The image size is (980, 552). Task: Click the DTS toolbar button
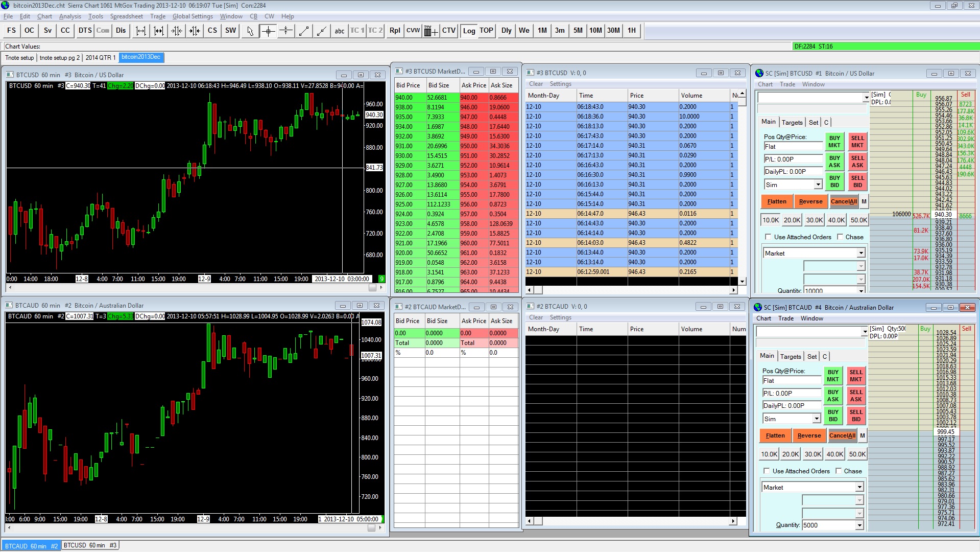(85, 31)
